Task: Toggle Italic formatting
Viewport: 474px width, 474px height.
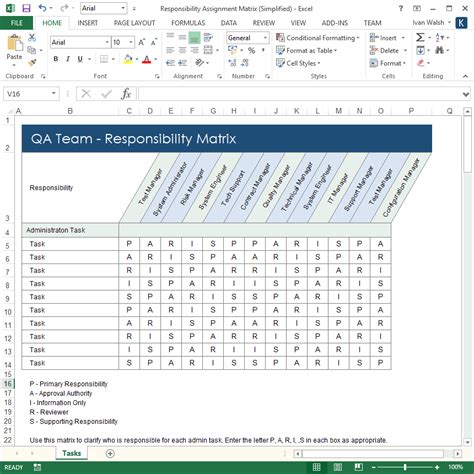Action: pos(68,59)
